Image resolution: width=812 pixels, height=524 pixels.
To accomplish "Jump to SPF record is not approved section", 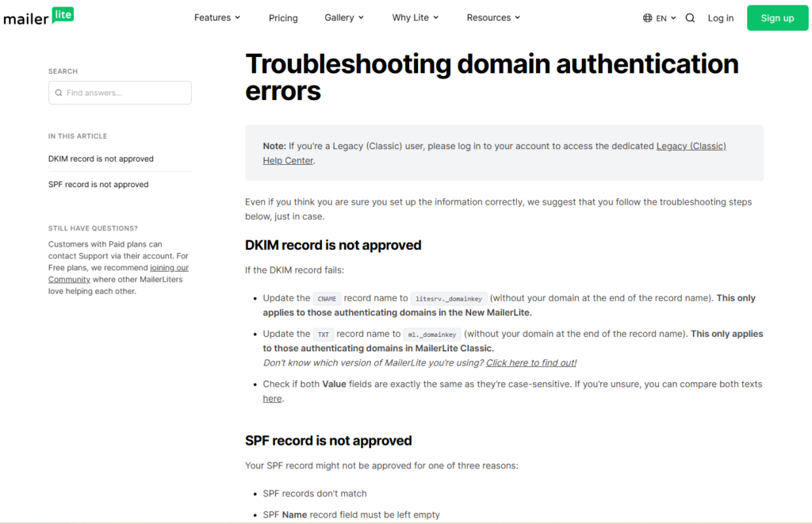I will click(x=98, y=185).
